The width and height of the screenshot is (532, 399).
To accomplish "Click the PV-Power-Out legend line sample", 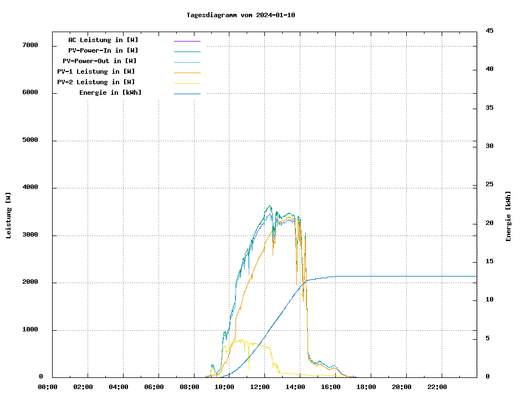I will click(x=187, y=62).
